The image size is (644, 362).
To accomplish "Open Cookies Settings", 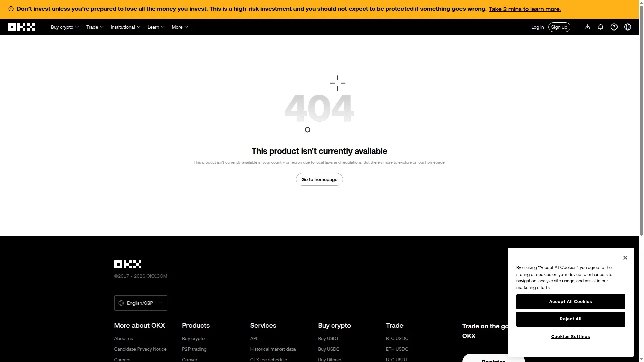I will point(570,337).
